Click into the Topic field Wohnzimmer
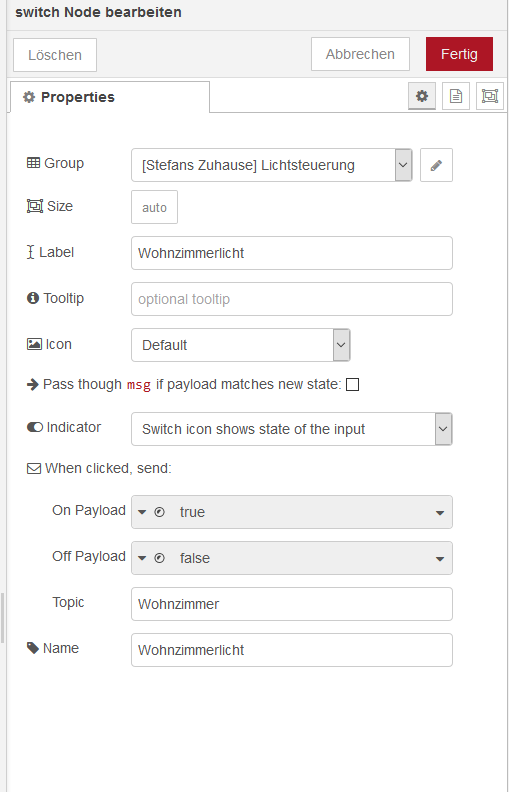Viewport: 509px width, 792px height. click(x=292, y=604)
